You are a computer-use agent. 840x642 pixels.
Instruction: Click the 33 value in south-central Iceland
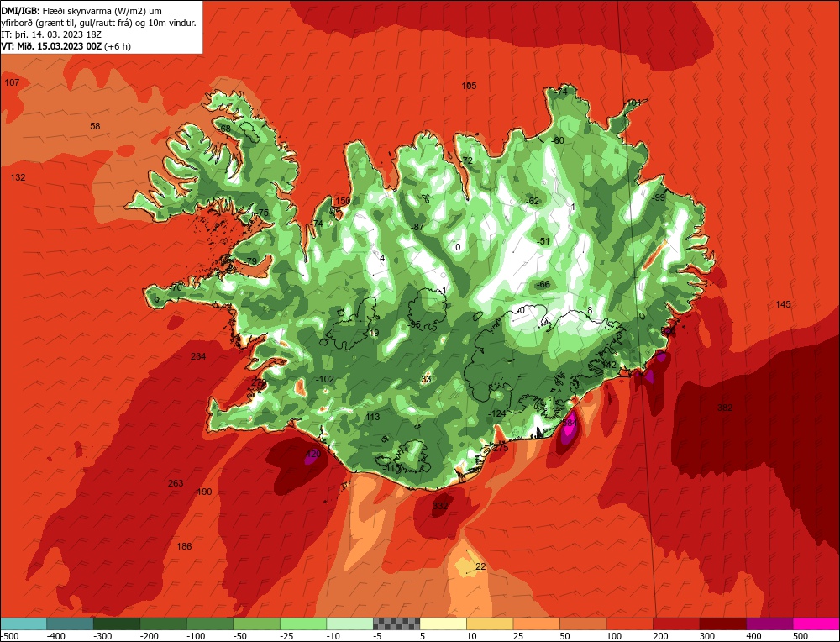tap(426, 380)
